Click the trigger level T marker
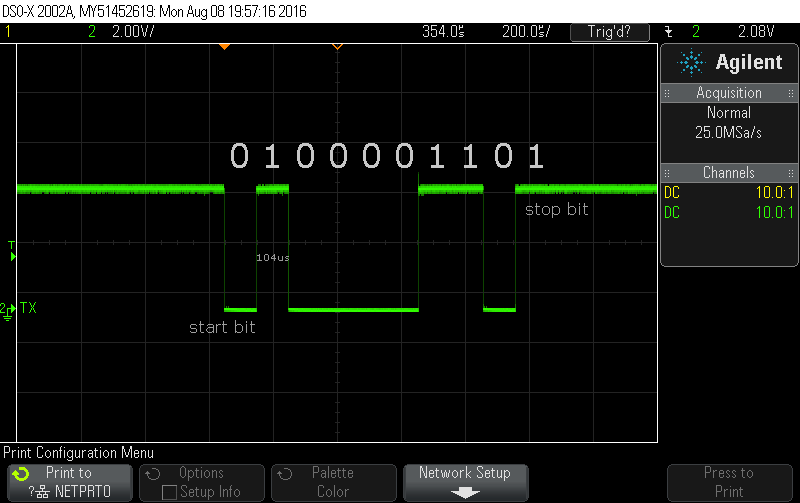800x503 pixels. click(12, 251)
